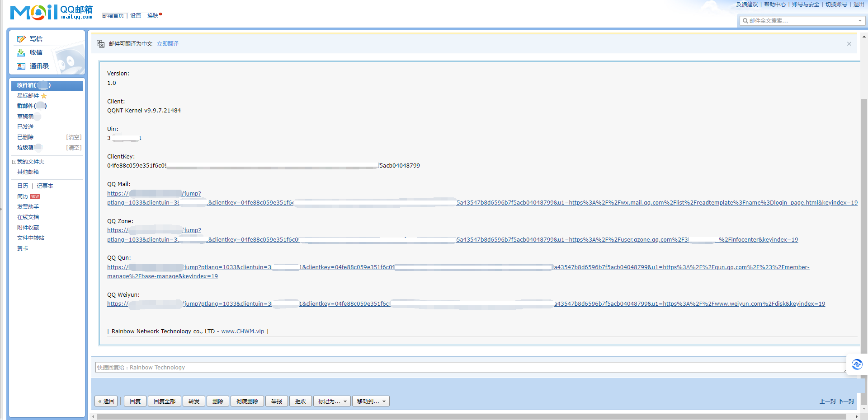Open 记事本 notepad

point(45,186)
